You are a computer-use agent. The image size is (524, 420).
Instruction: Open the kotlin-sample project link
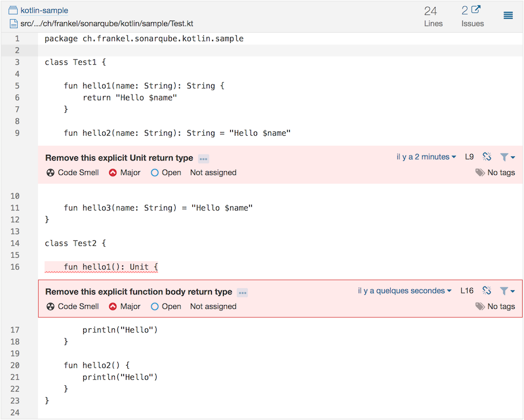44,10
